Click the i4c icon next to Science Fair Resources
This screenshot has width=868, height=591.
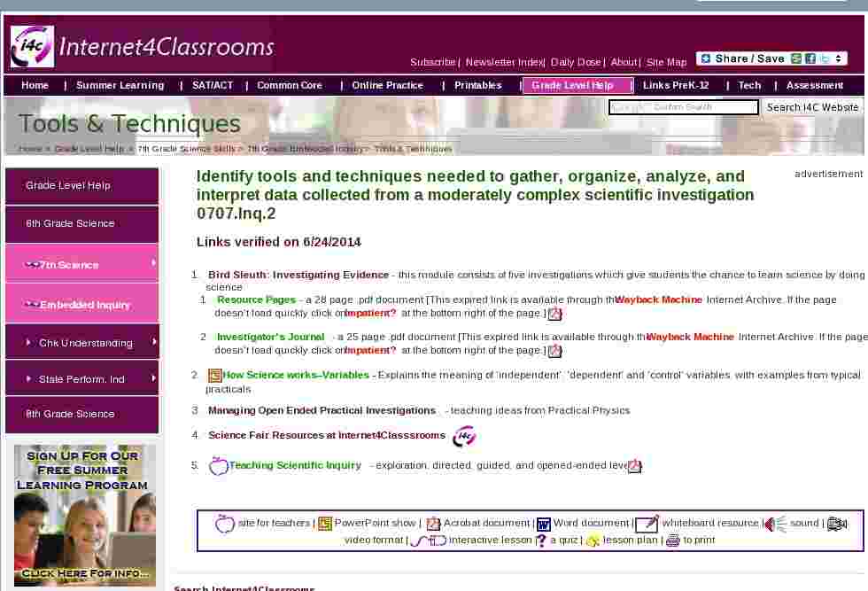click(x=464, y=437)
